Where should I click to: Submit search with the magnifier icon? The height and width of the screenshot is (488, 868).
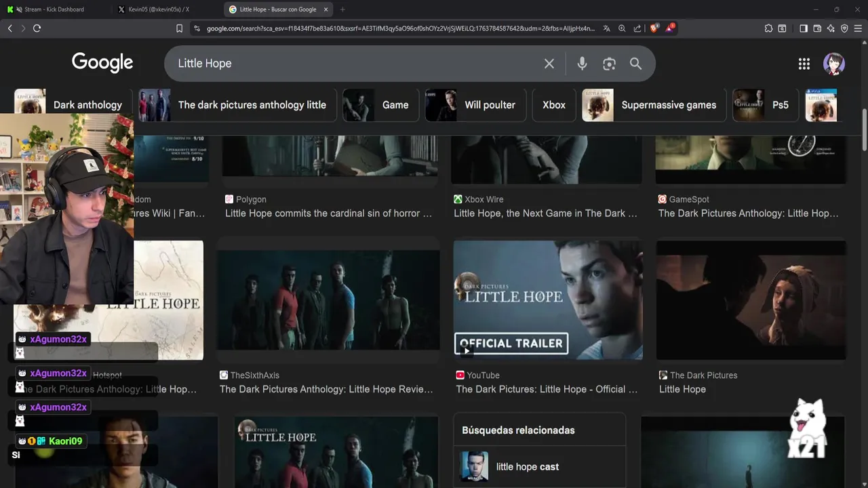pos(635,64)
